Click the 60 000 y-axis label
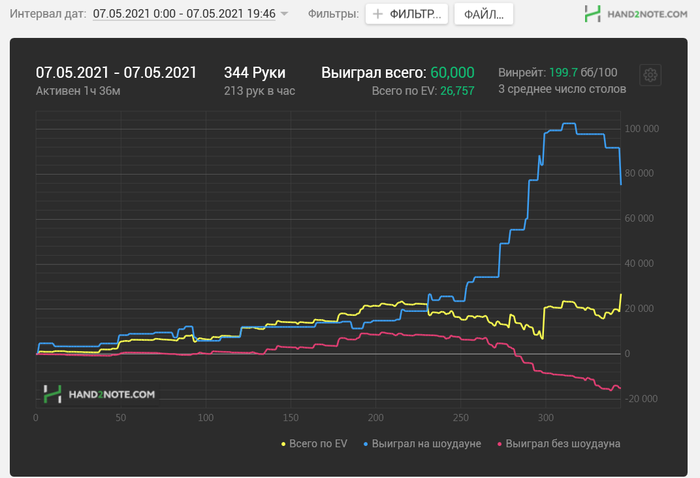This screenshot has height=478, width=700. (639, 218)
